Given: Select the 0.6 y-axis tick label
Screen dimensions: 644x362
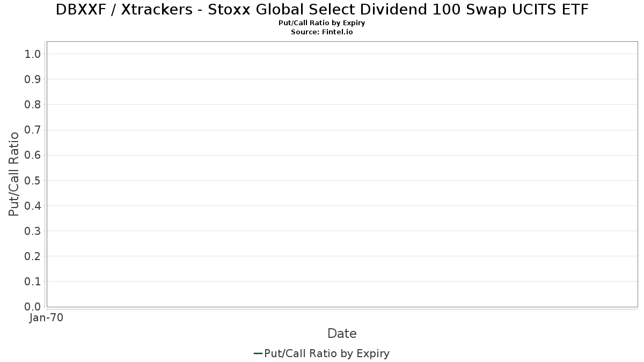Looking at the screenshot, I should (33, 155).
